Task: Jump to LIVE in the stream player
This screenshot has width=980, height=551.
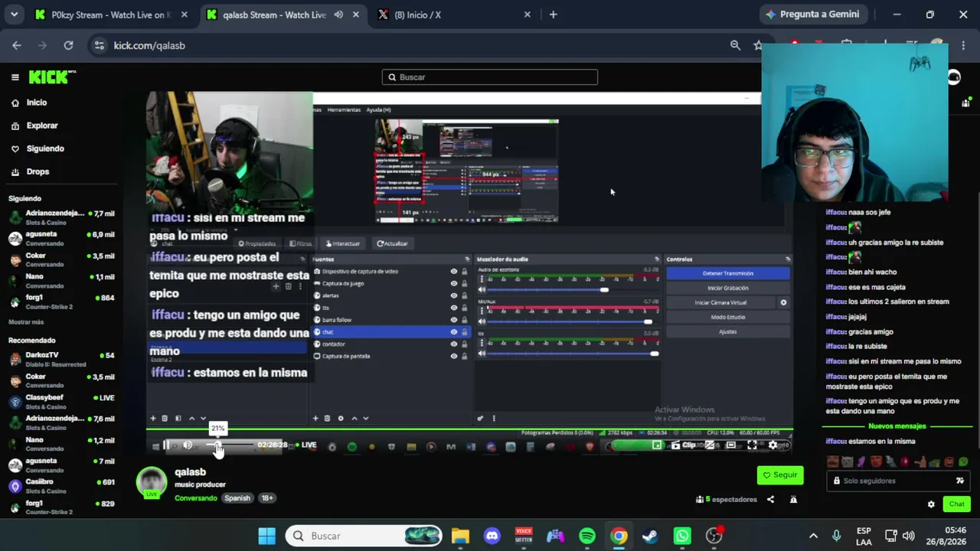Action: [306, 445]
